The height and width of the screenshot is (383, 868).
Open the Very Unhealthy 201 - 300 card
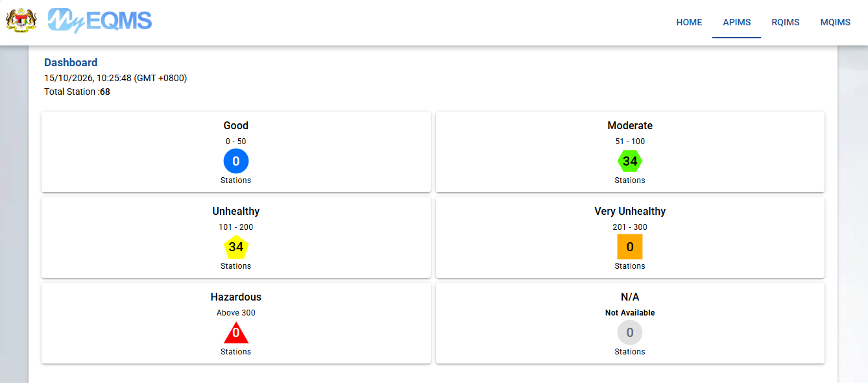coord(630,238)
